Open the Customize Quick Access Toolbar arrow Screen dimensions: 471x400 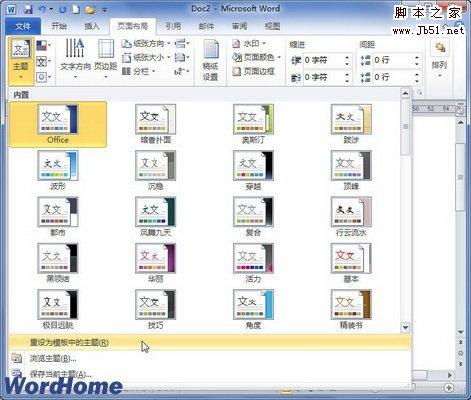104,10
